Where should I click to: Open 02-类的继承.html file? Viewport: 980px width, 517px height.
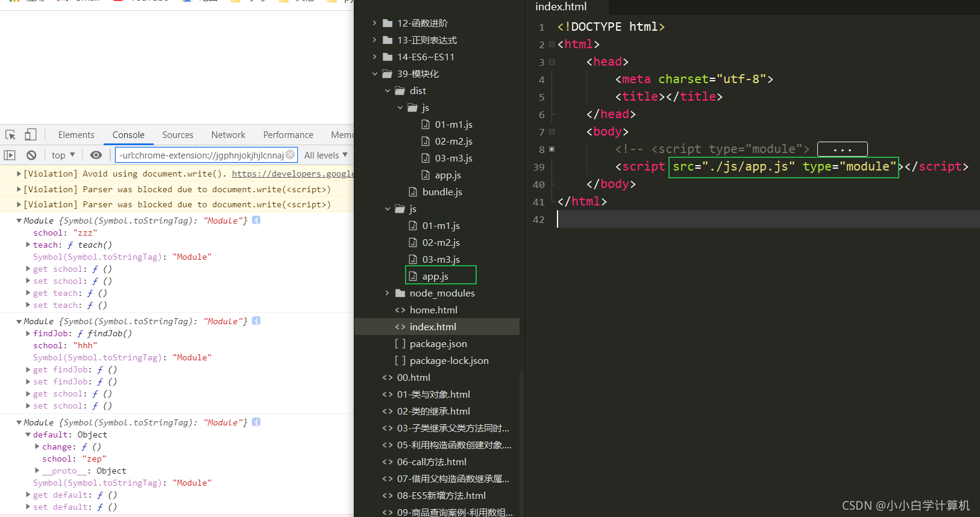pos(433,411)
